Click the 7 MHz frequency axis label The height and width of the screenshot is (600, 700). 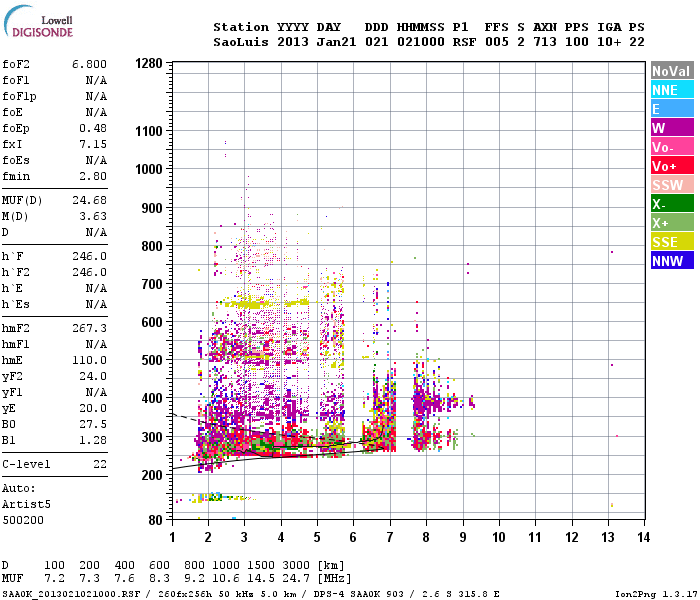point(390,537)
